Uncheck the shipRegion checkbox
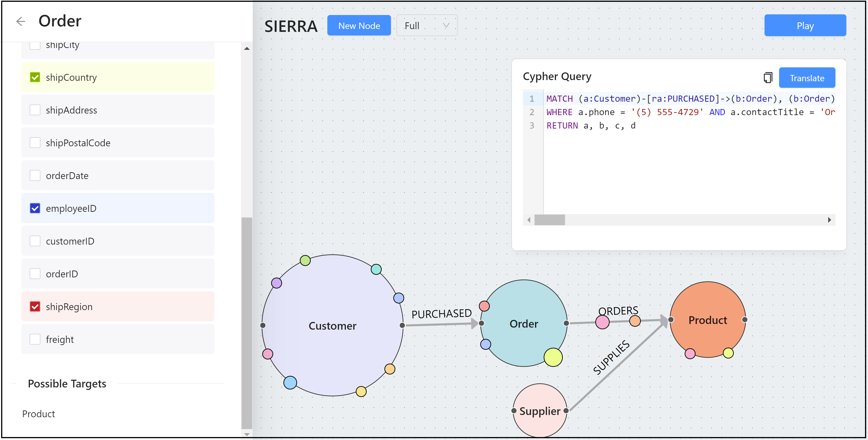868x440 pixels. (35, 306)
